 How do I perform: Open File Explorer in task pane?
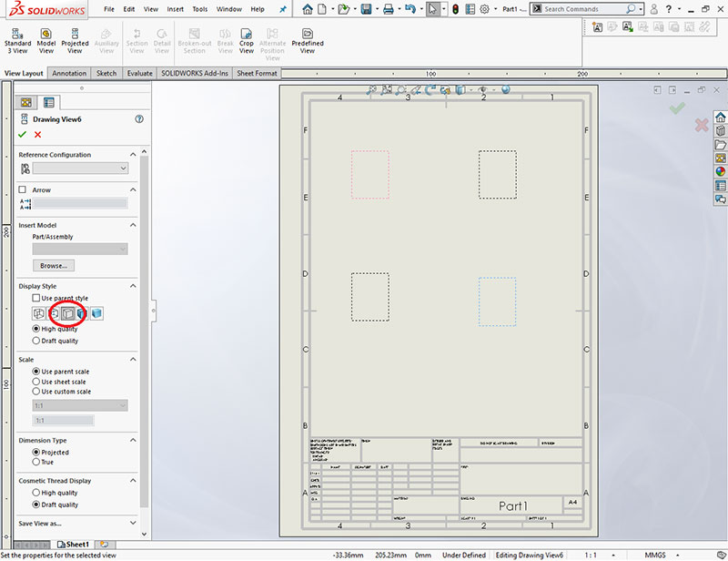coord(720,145)
